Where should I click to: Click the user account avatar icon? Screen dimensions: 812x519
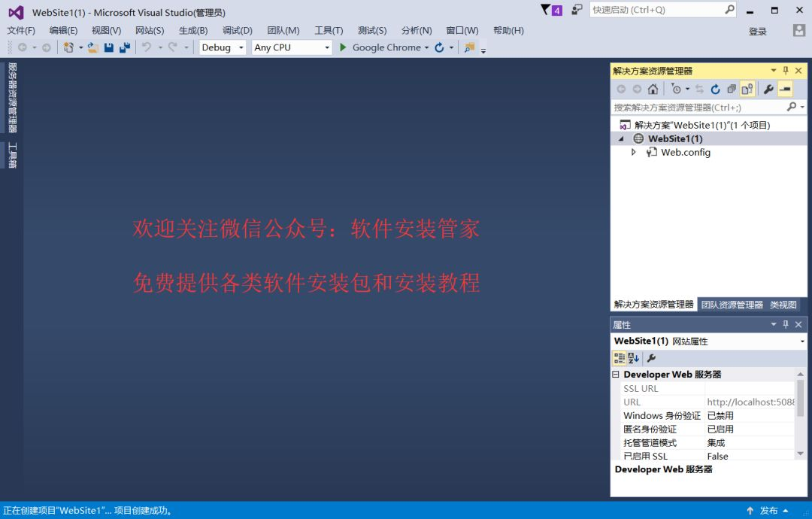[x=799, y=31]
